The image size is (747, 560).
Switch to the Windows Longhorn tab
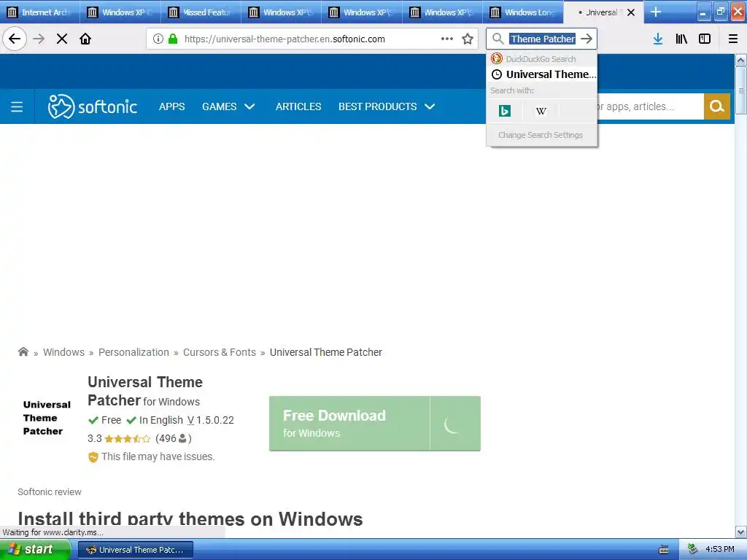point(522,12)
